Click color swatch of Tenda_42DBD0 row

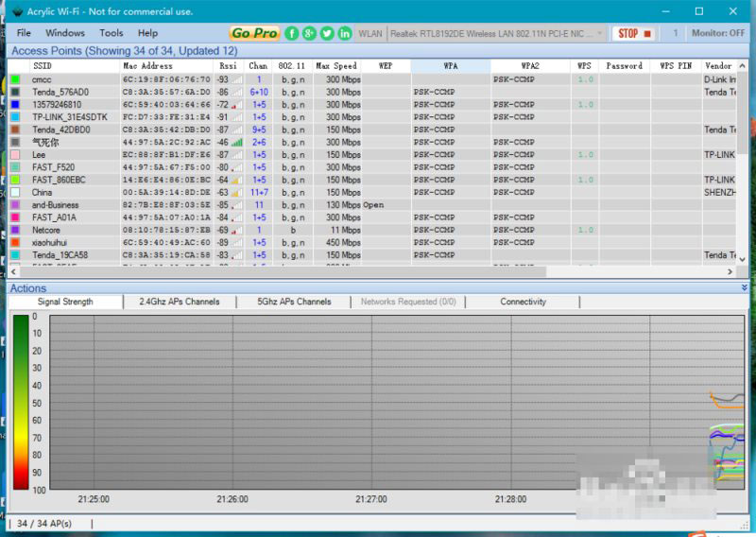[15, 130]
